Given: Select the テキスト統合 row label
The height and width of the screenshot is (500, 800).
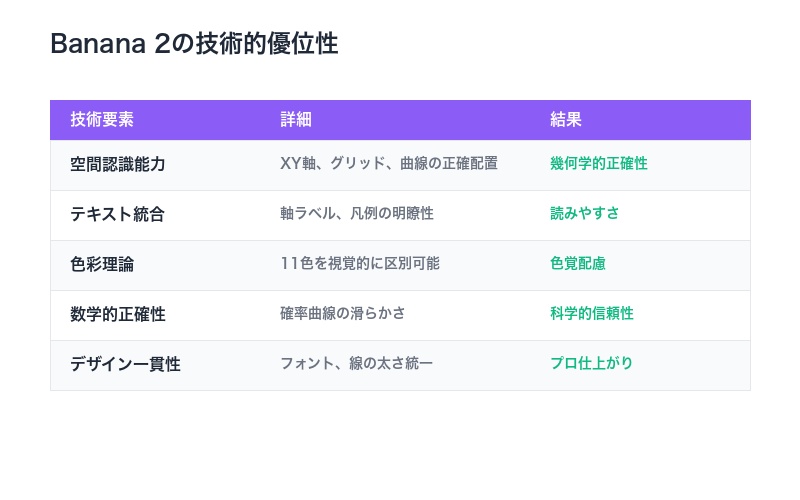Looking at the screenshot, I should (x=118, y=214).
